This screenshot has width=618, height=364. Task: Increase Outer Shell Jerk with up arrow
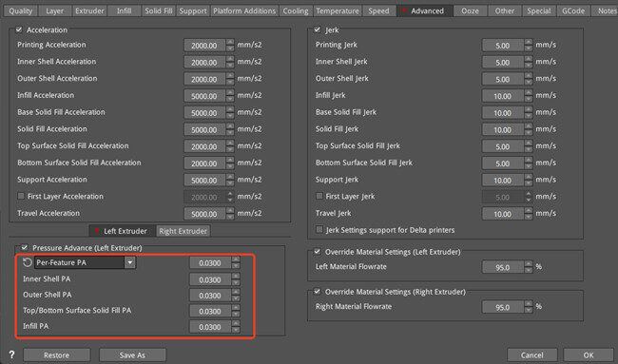click(529, 76)
